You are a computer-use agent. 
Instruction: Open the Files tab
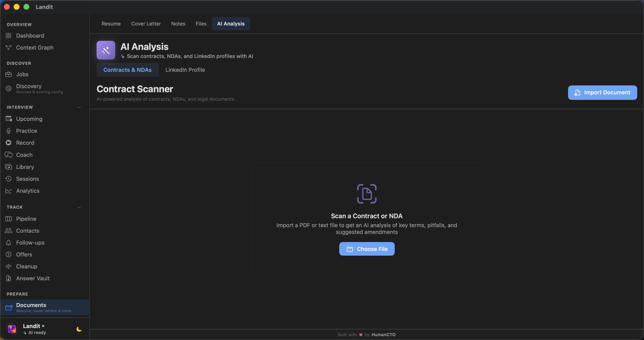click(201, 24)
